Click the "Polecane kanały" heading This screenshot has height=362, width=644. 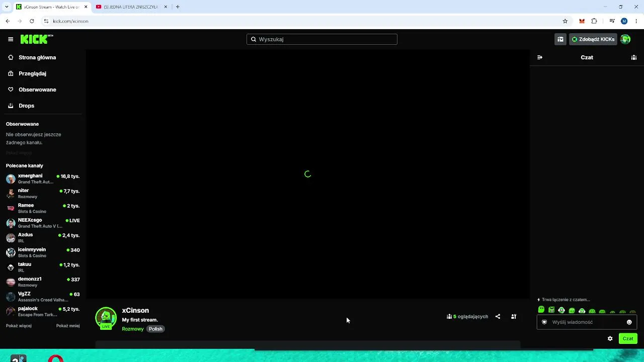click(25, 165)
